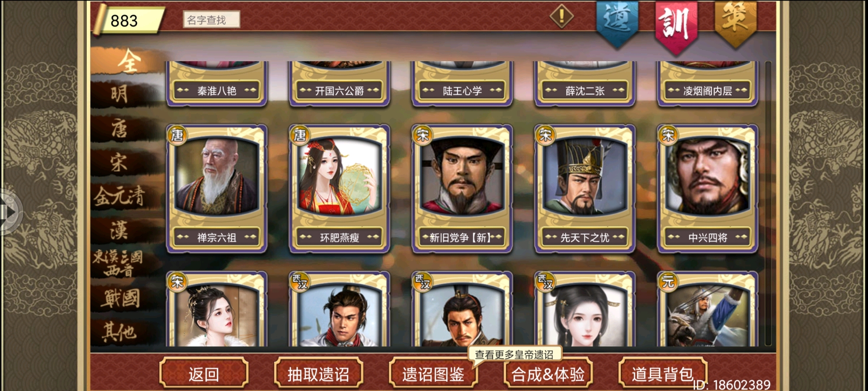
Task: Switch to the 唐 dynasty tab
Action: 119,129
